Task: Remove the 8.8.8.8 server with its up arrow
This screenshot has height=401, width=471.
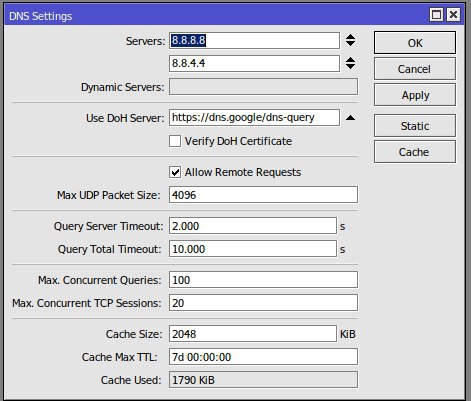Action: 350,37
